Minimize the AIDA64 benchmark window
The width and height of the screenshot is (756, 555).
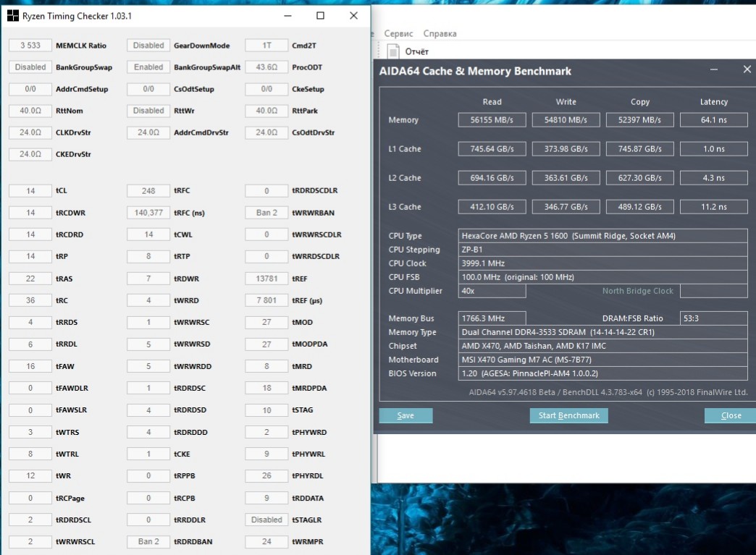pos(713,70)
